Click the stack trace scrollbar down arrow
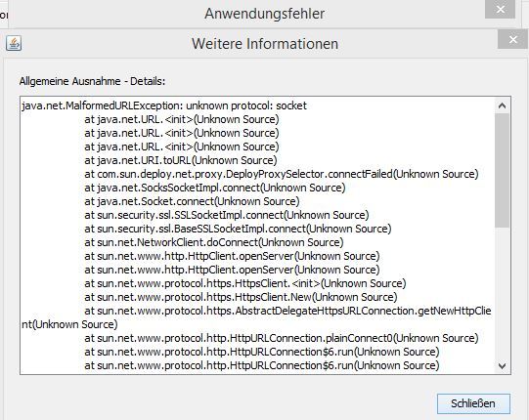The image size is (529, 420). [x=502, y=365]
